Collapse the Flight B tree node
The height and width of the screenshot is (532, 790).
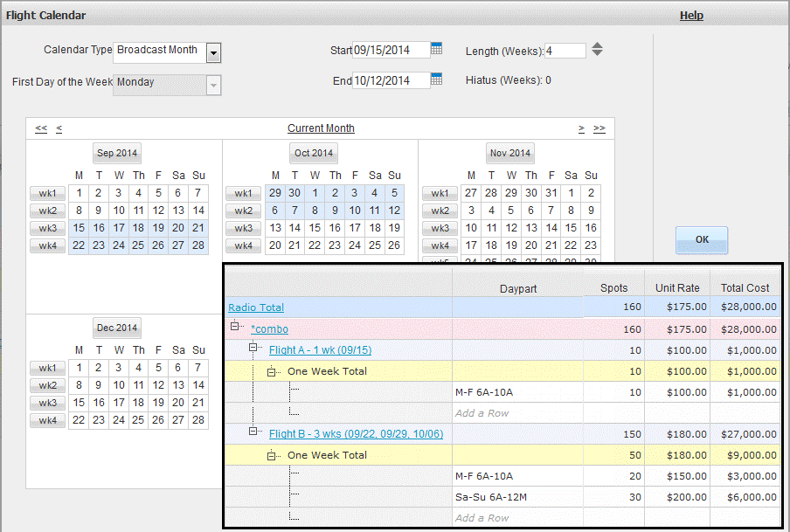click(x=253, y=432)
